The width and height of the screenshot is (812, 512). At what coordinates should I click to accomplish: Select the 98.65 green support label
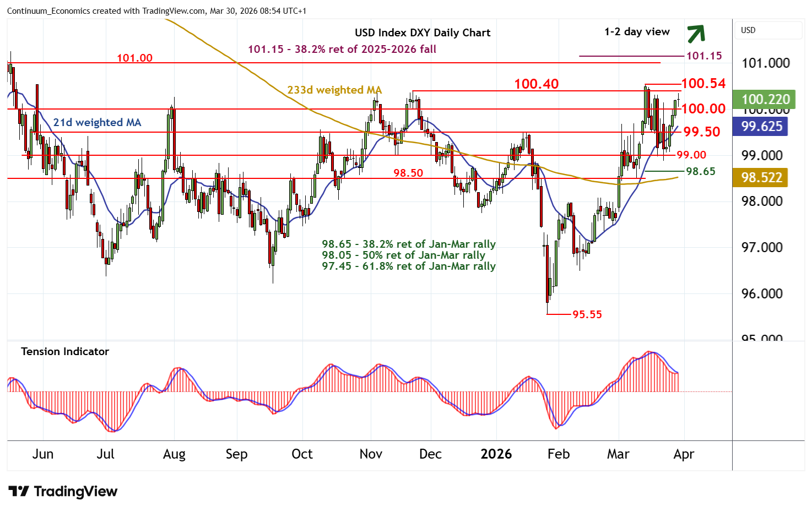tap(701, 171)
